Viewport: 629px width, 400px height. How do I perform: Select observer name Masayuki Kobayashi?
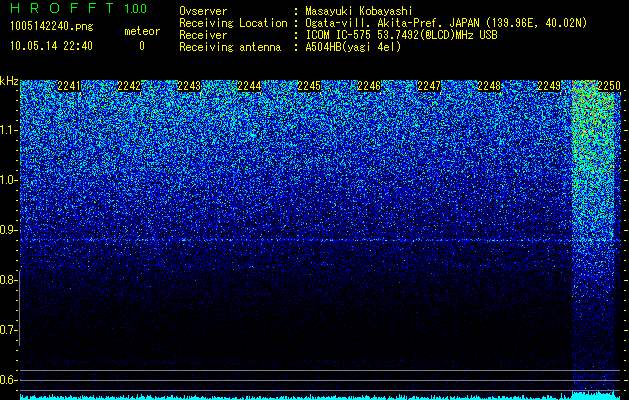point(359,11)
